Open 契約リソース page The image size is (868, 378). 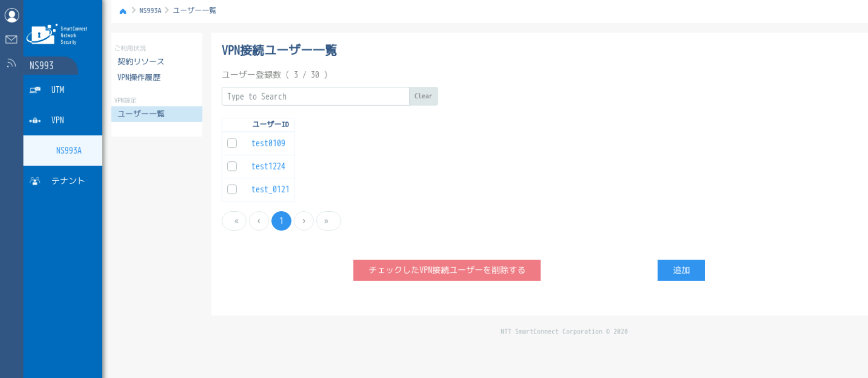pos(140,62)
